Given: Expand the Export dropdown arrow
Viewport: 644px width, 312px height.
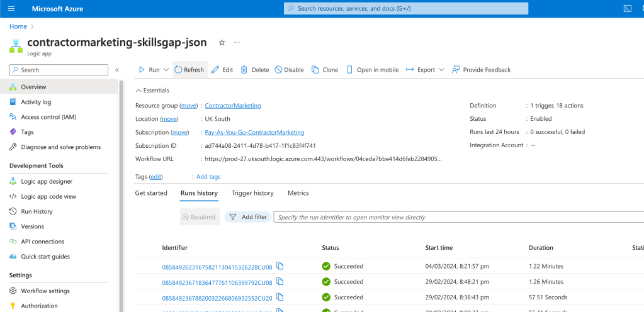Looking at the screenshot, I should tap(441, 70).
